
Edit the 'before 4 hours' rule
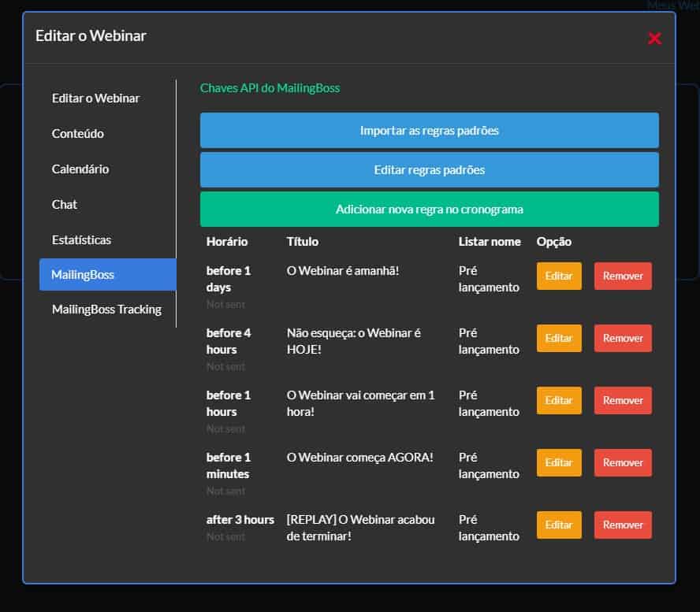click(559, 339)
